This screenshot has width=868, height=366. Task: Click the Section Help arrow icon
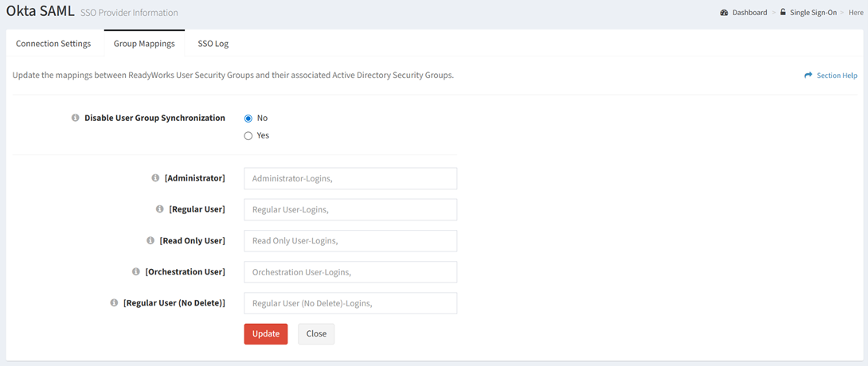tap(808, 76)
